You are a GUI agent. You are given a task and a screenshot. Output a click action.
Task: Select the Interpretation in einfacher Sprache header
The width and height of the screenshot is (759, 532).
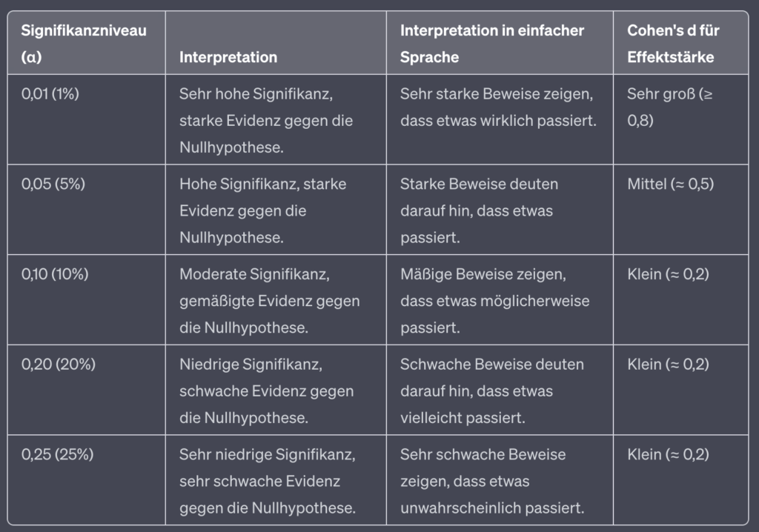point(500,43)
